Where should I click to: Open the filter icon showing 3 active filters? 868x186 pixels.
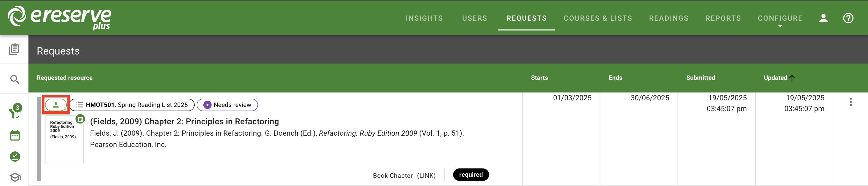coord(14,113)
